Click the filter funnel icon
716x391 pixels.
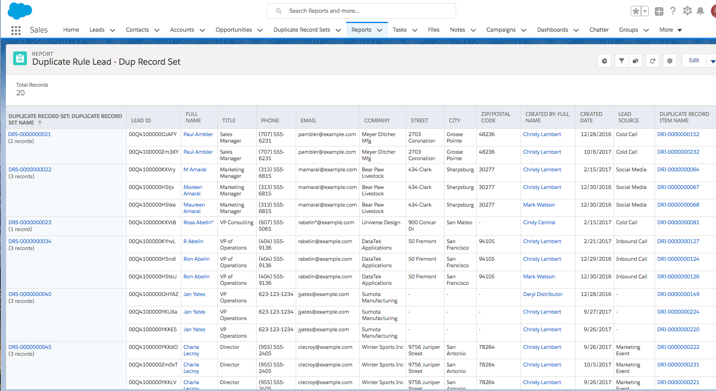[621, 61]
